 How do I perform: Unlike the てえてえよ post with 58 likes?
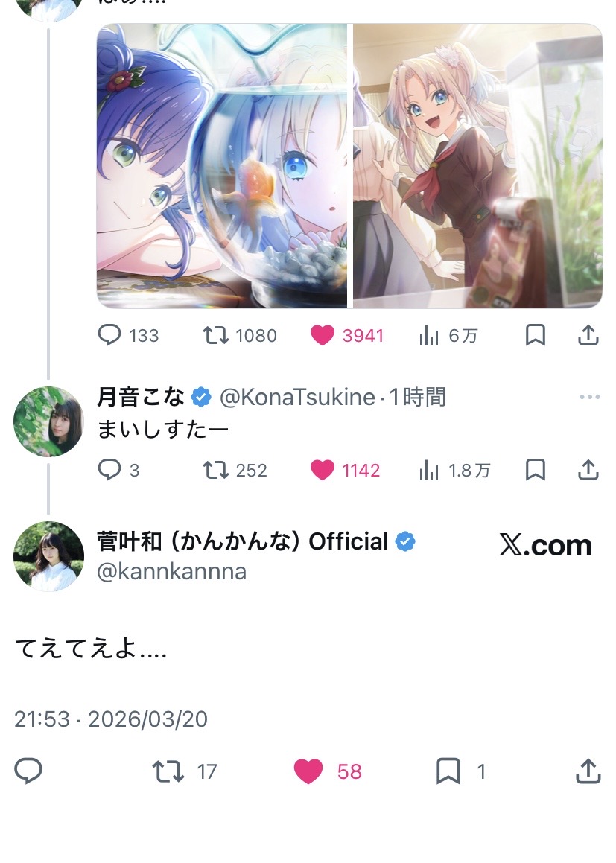(308, 771)
